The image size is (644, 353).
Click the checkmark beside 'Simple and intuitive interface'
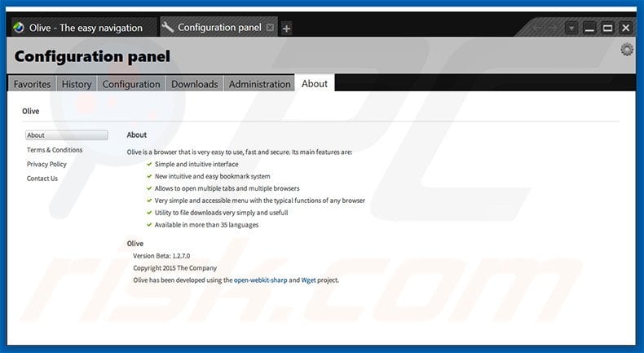(x=149, y=164)
